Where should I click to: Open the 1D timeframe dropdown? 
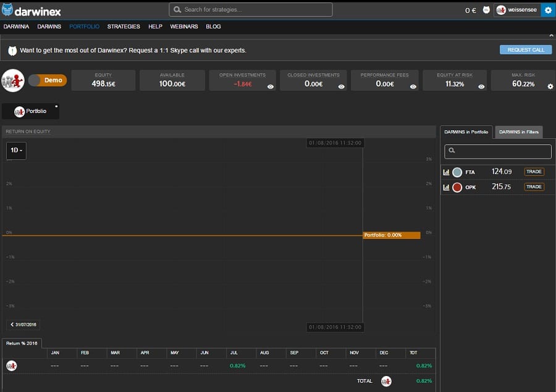click(x=16, y=151)
